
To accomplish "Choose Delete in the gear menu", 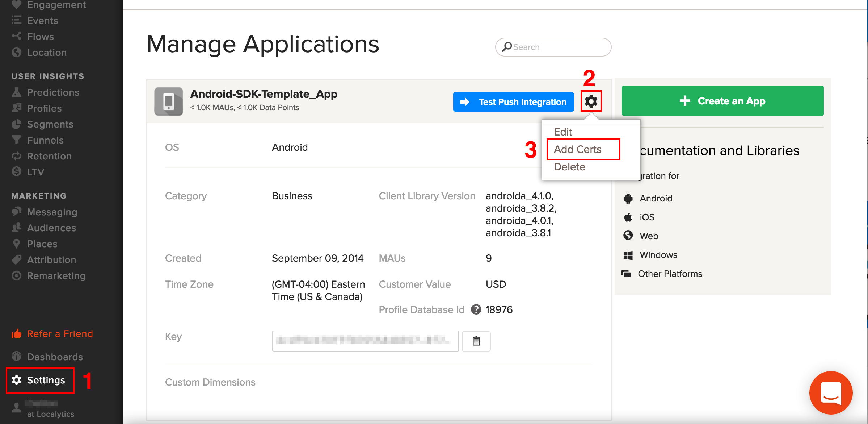I will (x=569, y=167).
